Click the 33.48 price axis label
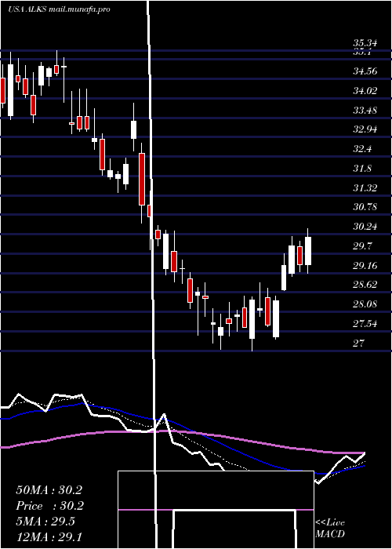 pyautogui.click(x=365, y=111)
